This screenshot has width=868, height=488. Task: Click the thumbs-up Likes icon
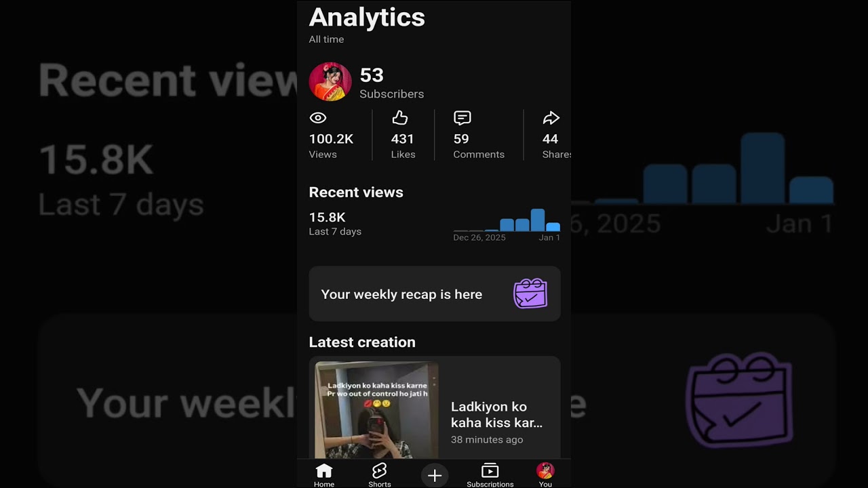(x=400, y=119)
